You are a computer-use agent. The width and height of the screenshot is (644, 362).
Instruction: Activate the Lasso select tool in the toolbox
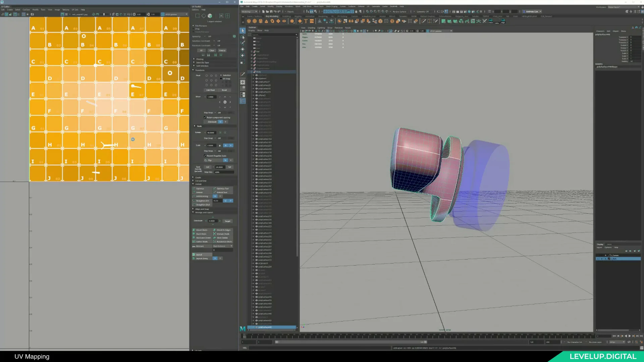tap(243, 37)
